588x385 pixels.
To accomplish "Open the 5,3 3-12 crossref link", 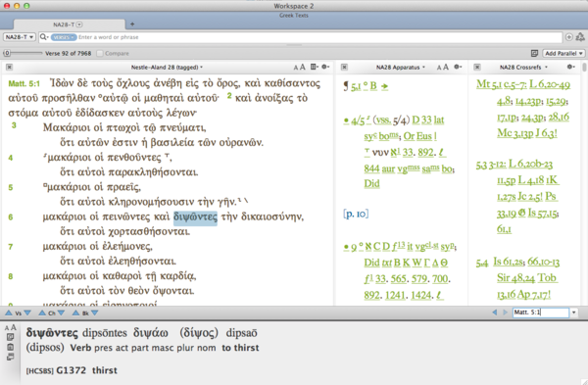I will [491, 165].
